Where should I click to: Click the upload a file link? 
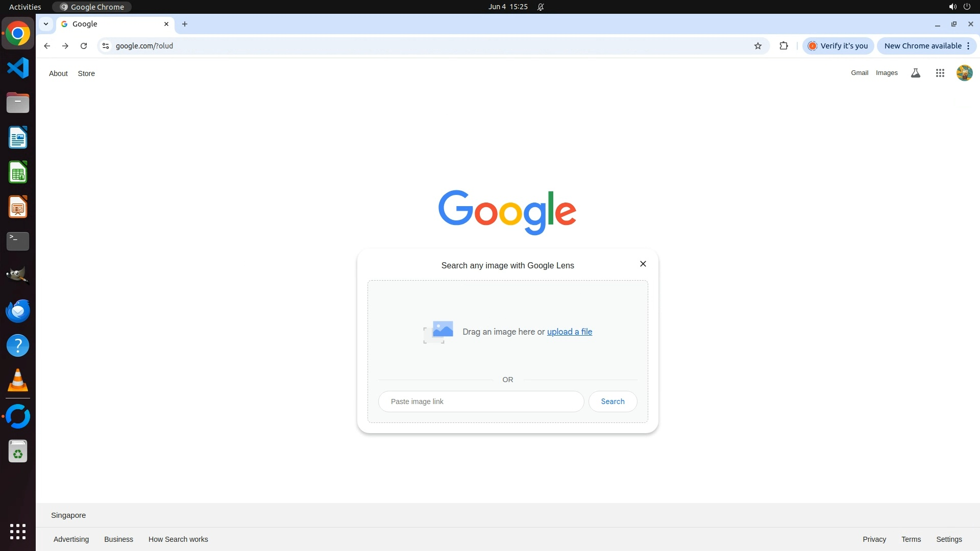[x=569, y=332]
